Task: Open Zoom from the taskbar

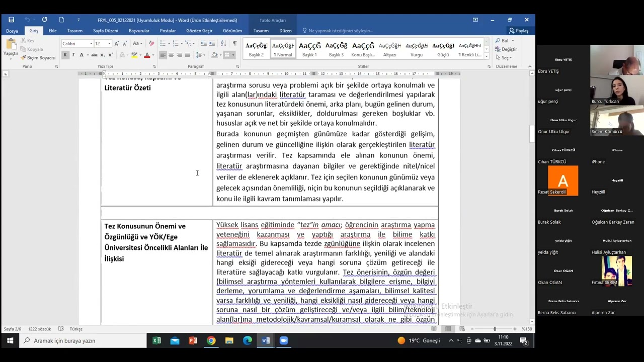Action: (x=284, y=340)
